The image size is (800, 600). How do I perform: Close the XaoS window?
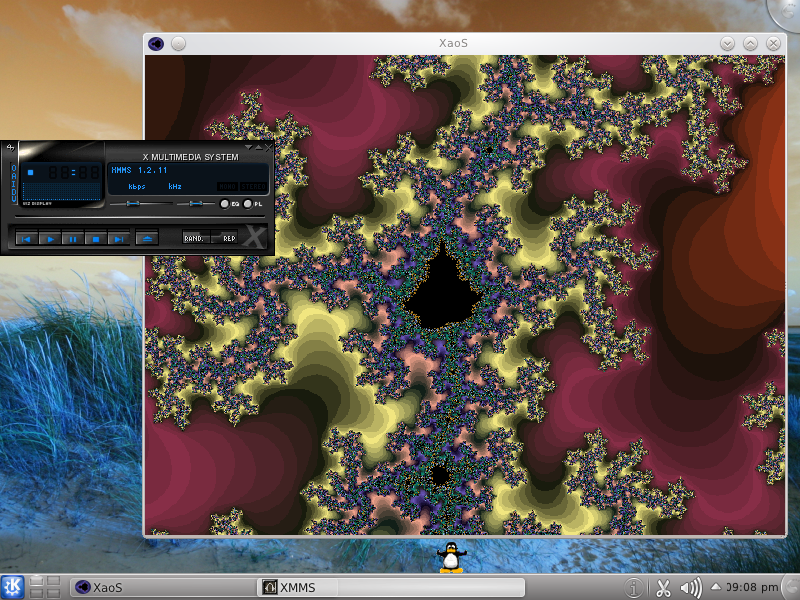coord(773,44)
